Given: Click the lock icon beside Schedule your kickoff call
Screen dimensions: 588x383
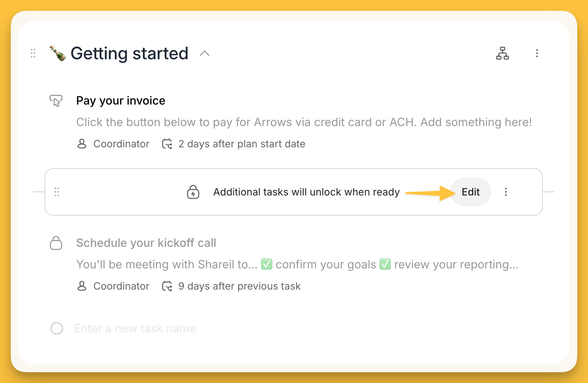Looking at the screenshot, I should pyautogui.click(x=56, y=243).
